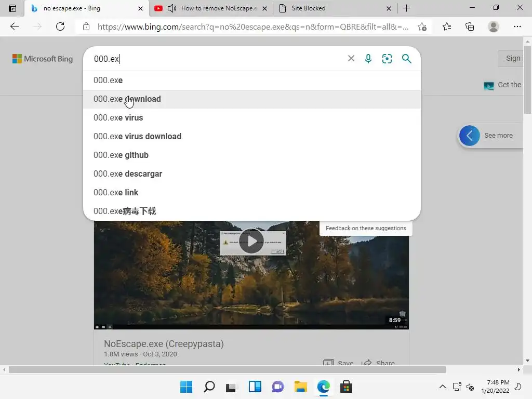Open a new tab
532x399 pixels.
(406, 8)
